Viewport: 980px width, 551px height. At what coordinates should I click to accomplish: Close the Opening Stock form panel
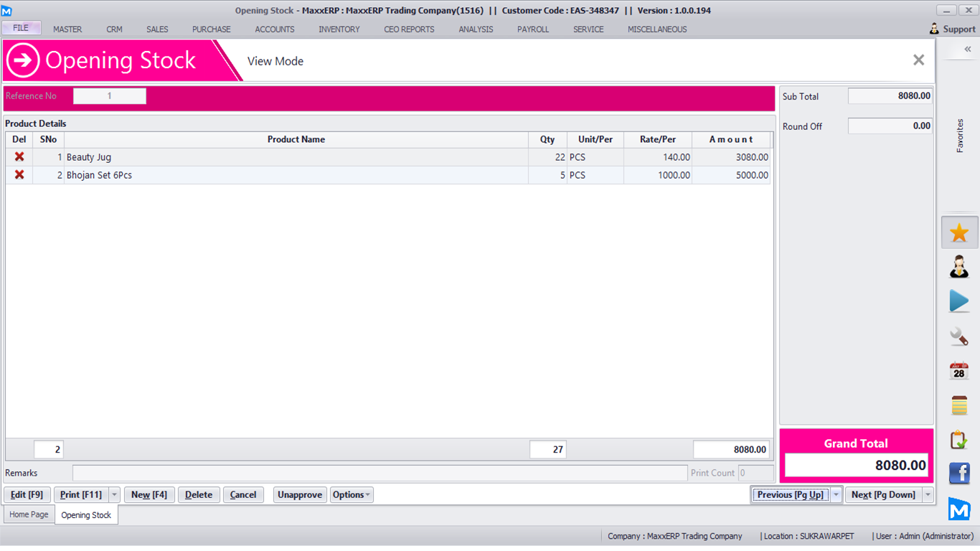pyautogui.click(x=918, y=60)
